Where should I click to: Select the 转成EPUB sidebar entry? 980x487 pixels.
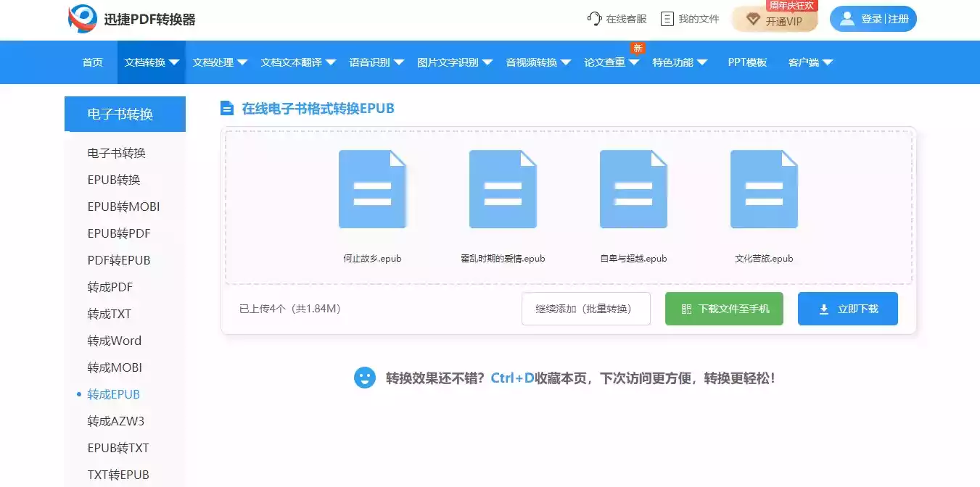tap(112, 394)
